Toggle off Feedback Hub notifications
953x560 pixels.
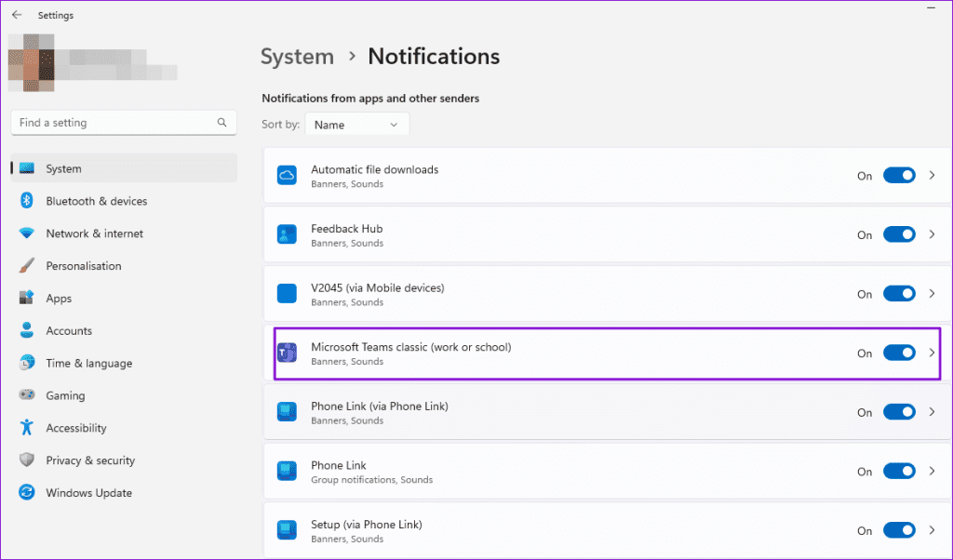coord(899,234)
